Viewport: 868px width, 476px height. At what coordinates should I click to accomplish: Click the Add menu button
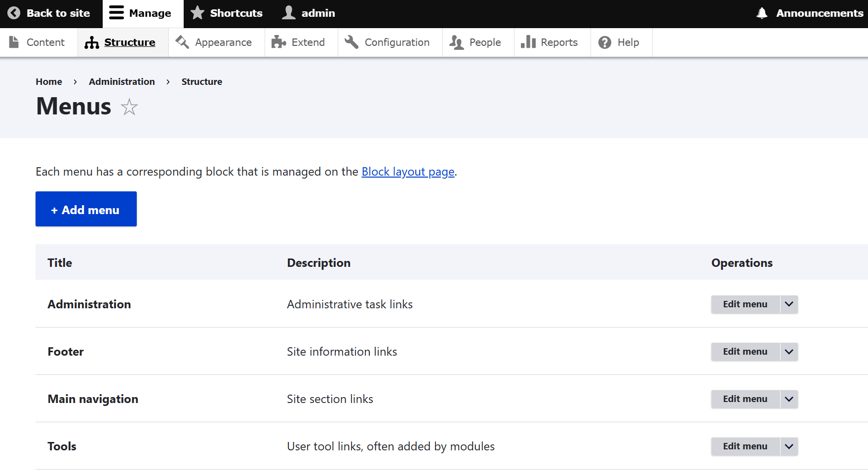[x=86, y=210]
